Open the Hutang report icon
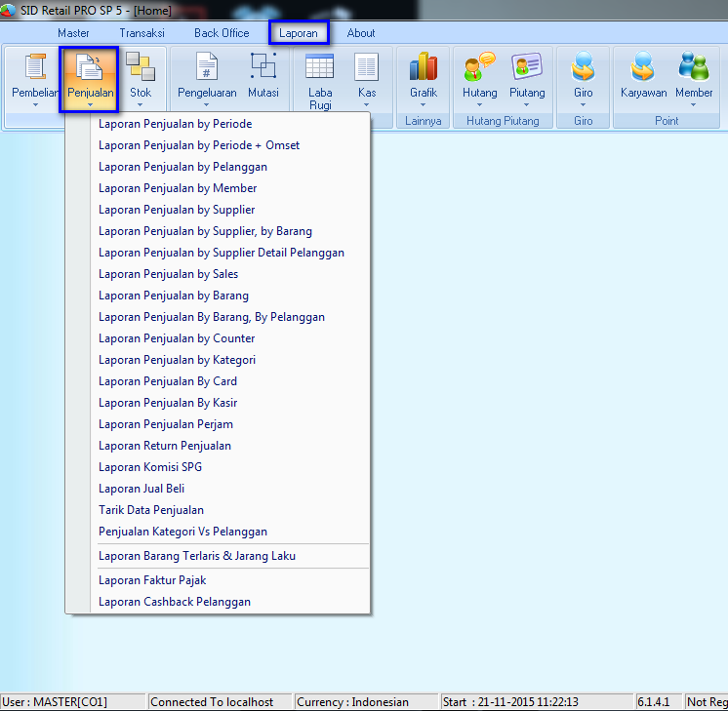 pos(479,67)
